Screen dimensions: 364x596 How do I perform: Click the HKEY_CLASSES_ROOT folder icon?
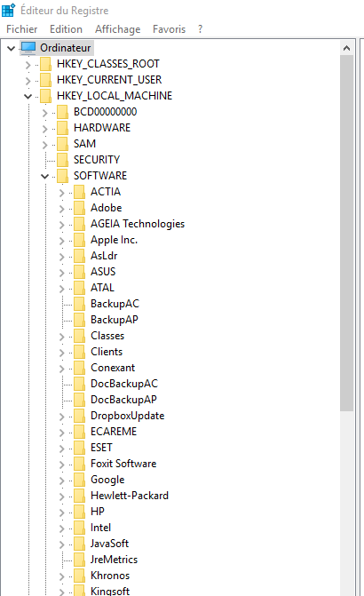(x=45, y=64)
